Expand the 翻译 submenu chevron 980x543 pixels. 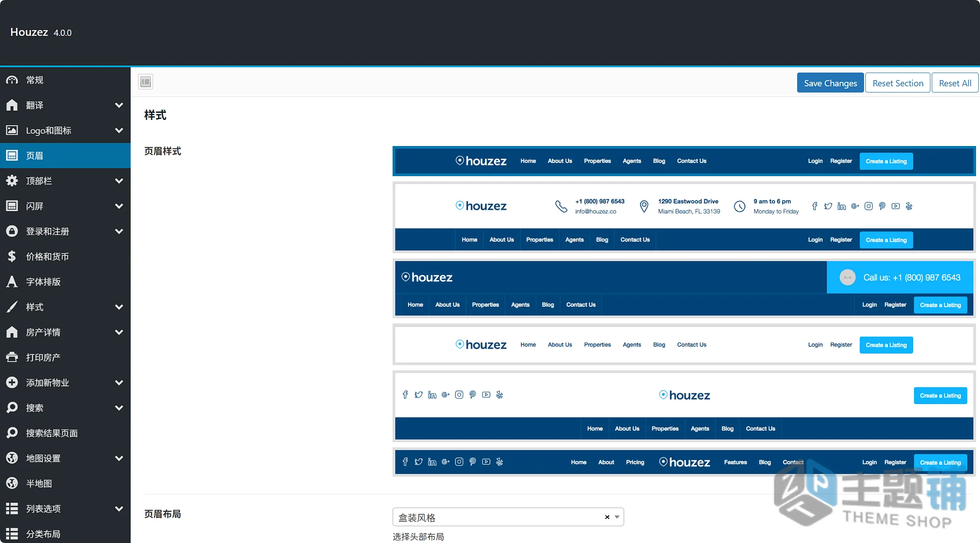[119, 105]
